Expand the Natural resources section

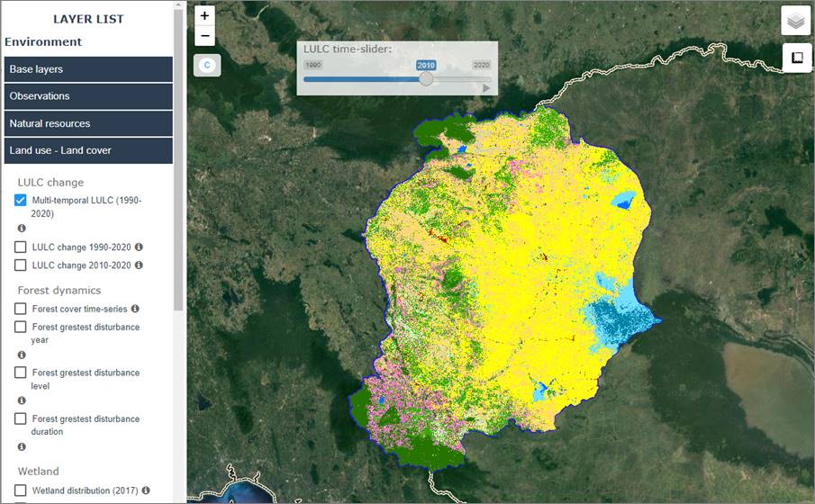tap(88, 123)
